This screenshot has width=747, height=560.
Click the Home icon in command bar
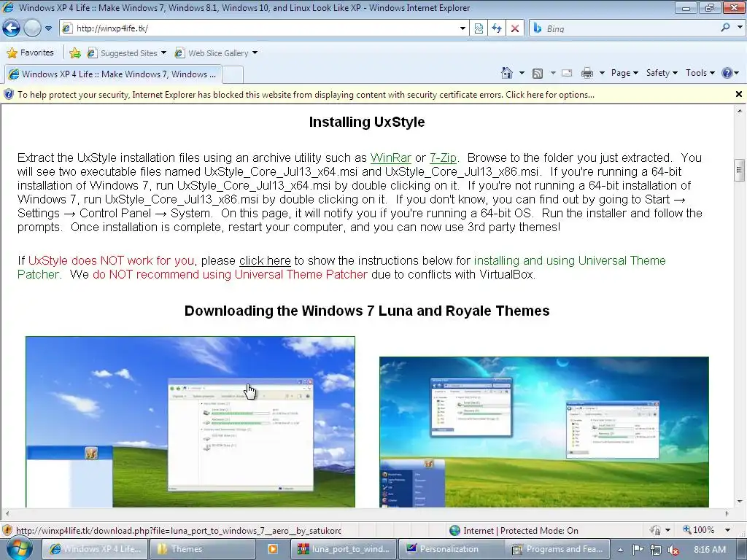point(507,73)
